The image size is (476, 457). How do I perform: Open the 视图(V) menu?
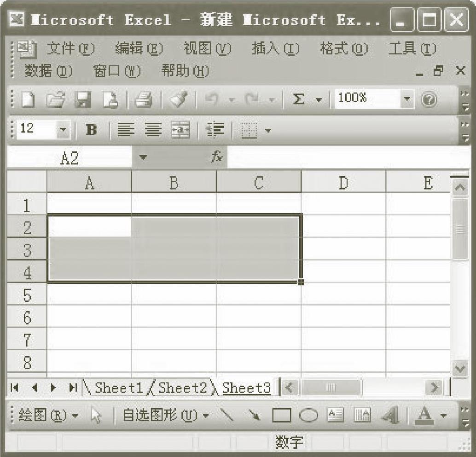click(x=208, y=48)
